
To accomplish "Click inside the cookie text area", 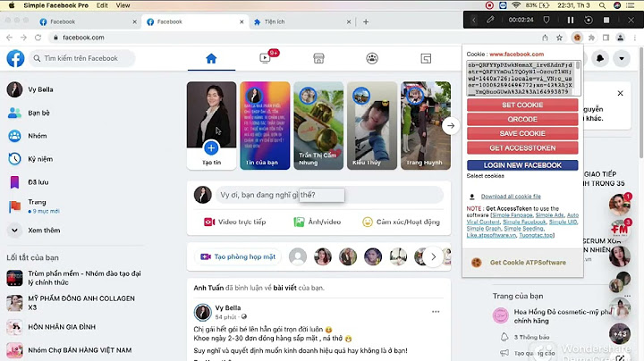I will coord(521,79).
